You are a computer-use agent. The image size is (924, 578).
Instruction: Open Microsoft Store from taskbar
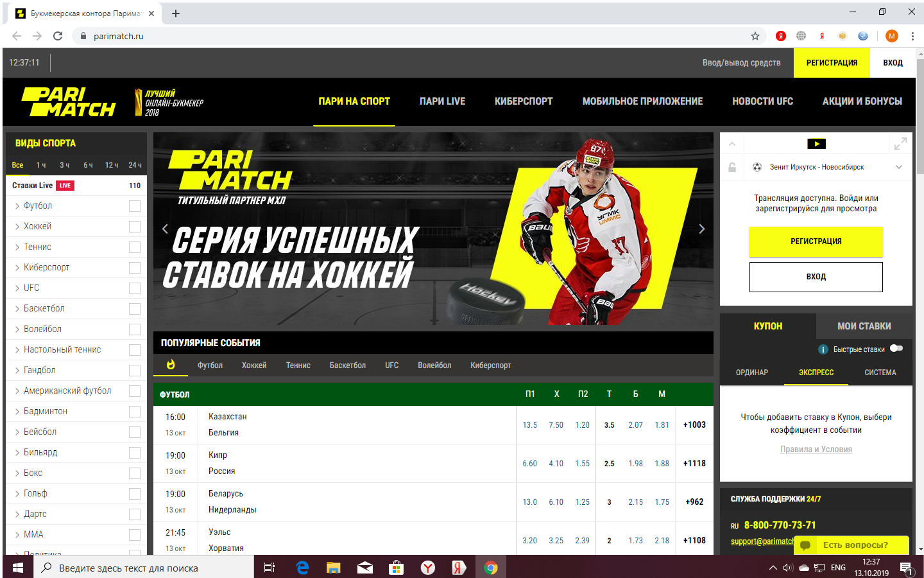coord(396,567)
